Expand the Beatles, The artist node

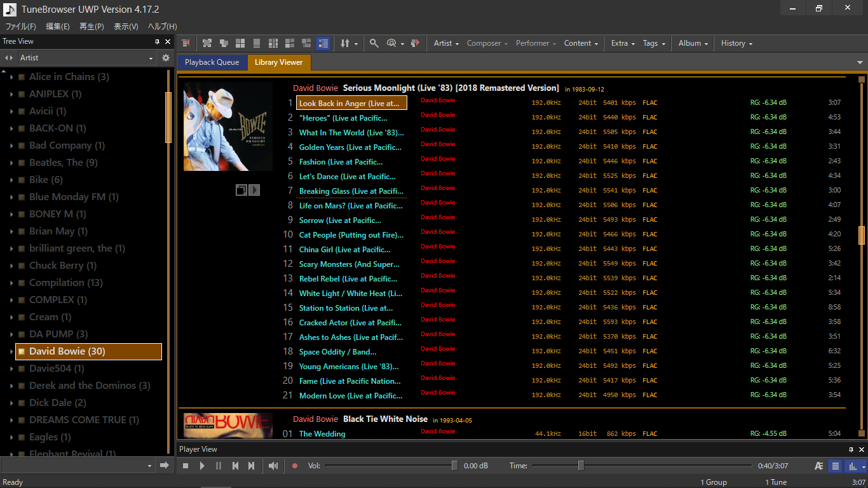pos(11,163)
